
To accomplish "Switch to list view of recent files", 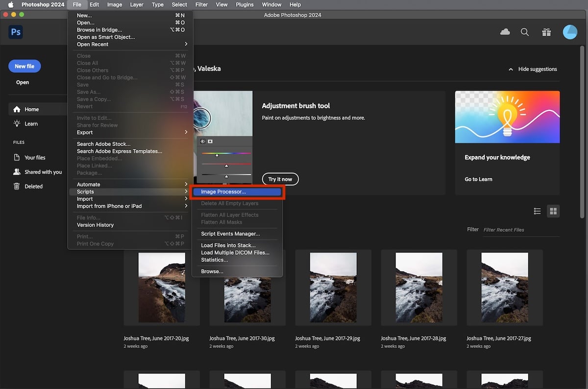I will [537, 211].
